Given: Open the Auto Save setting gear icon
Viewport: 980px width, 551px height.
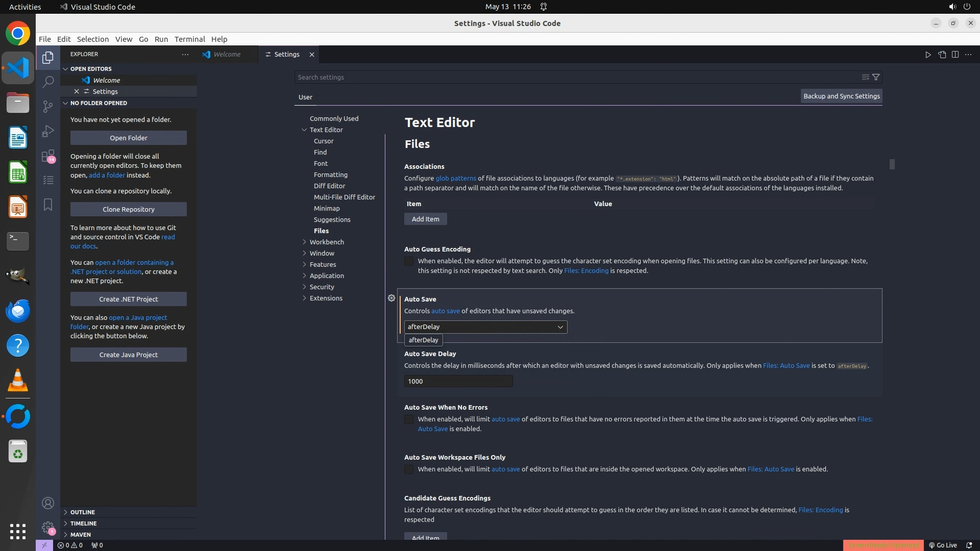Looking at the screenshot, I should click(391, 298).
